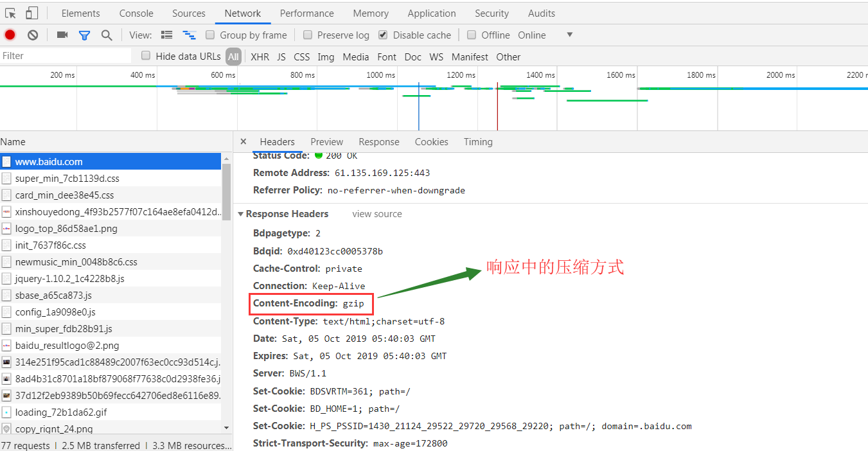The width and height of the screenshot is (868, 451).
Task: Open the Timing tab
Action: tap(478, 142)
